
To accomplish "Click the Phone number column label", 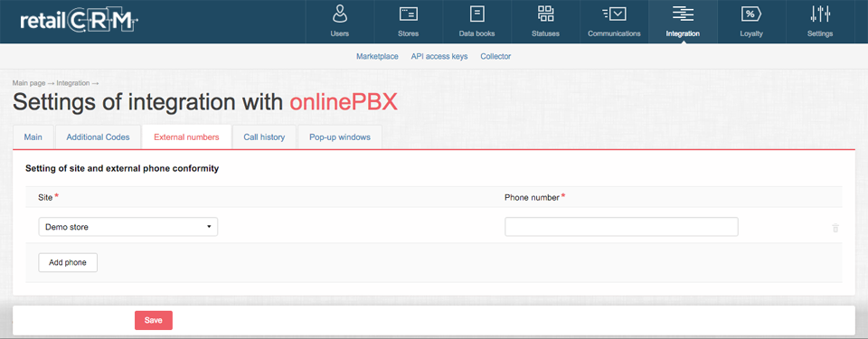I will [532, 197].
